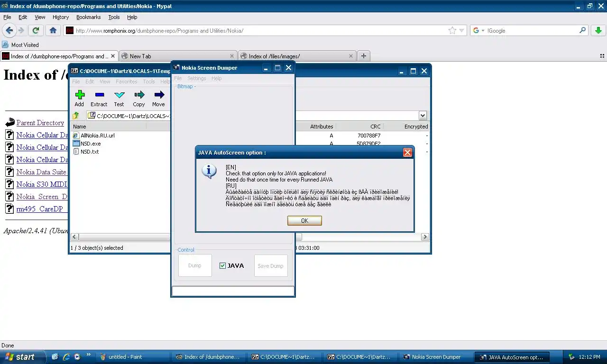Open the History menu in Mypal
Viewport: 607px width, 364px height.
pos(61,17)
